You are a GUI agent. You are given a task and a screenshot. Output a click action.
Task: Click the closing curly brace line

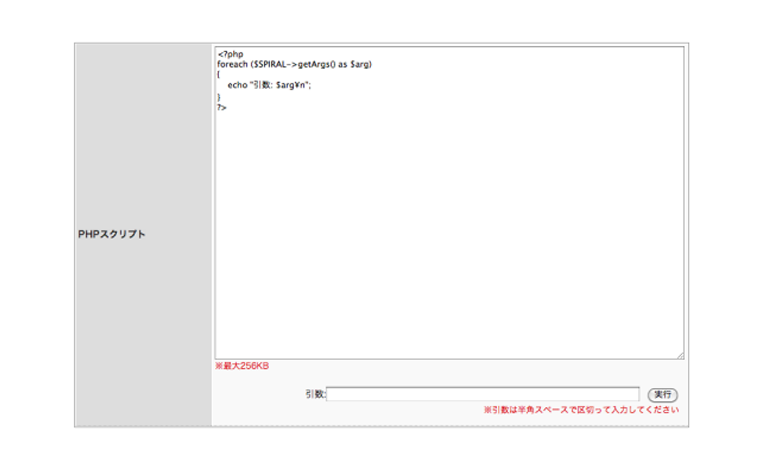[x=219, y=96]
